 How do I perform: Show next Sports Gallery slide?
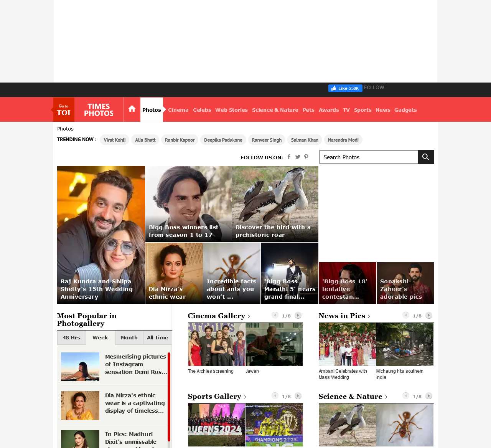tap(298, 396)
